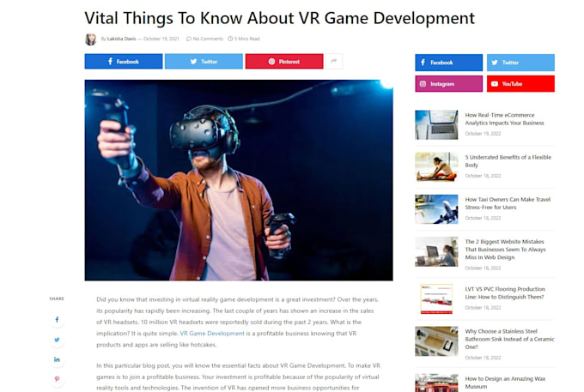Click stretching woman thumbnail for Flexible Body post
The image size is (584, 392).
[436, 167]
